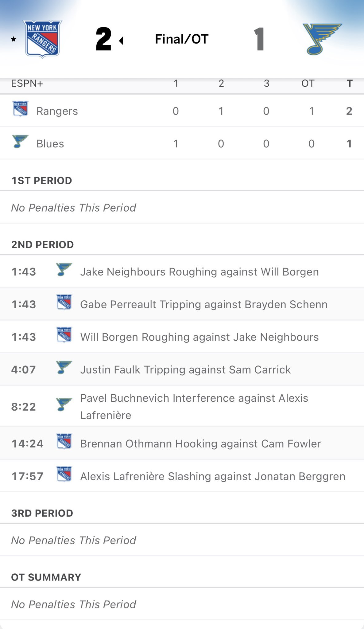Click the small Blues logo in linescore
Viewport: 364px width, 629px height.
pyautogui.click(x=20, y=142)
